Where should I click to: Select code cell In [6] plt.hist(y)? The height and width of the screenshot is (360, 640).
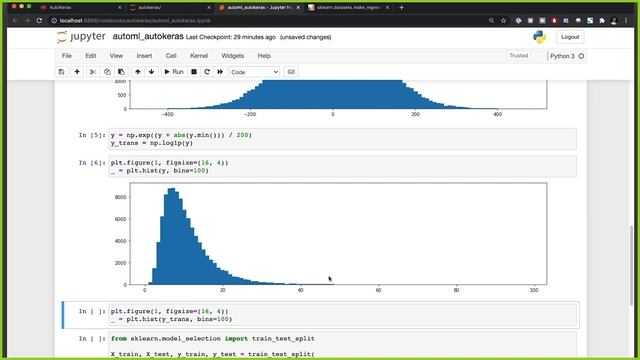coord(342,167)
